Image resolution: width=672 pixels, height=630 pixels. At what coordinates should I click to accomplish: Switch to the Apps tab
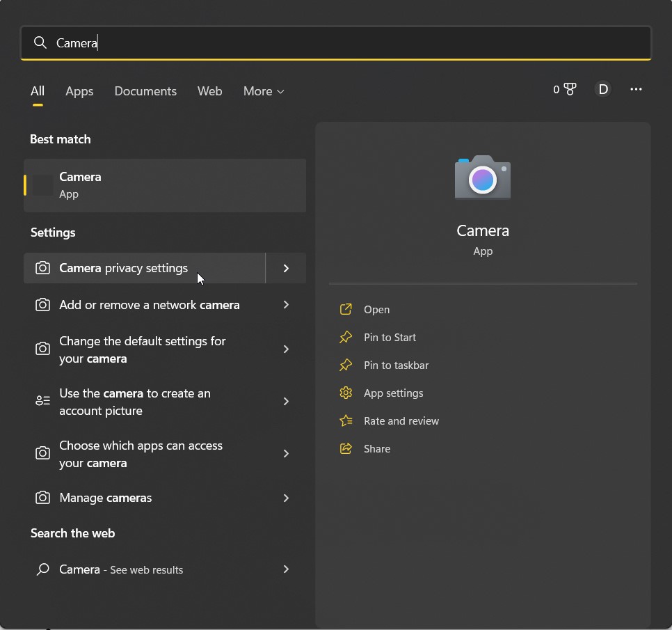pos(79,91)
